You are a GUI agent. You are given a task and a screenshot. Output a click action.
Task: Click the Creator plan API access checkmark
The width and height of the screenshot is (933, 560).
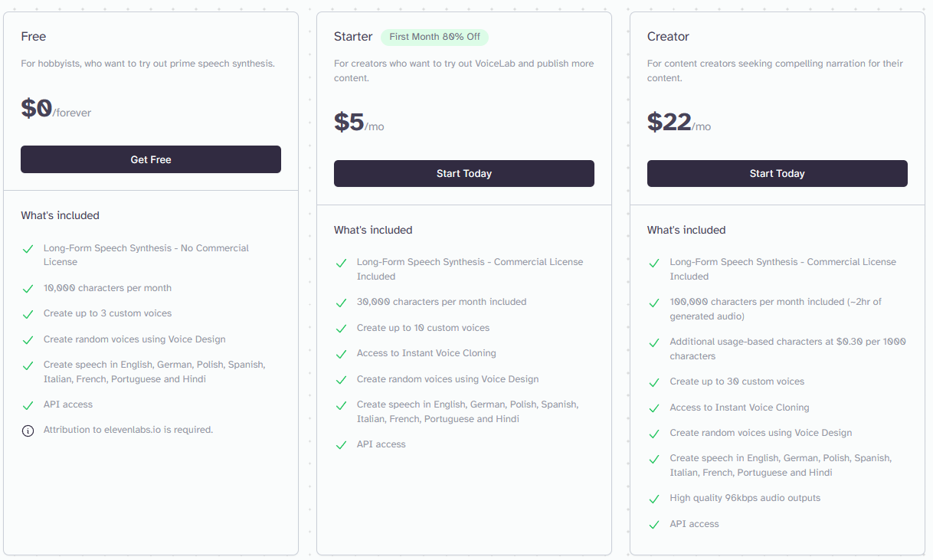tap(654, 525)
